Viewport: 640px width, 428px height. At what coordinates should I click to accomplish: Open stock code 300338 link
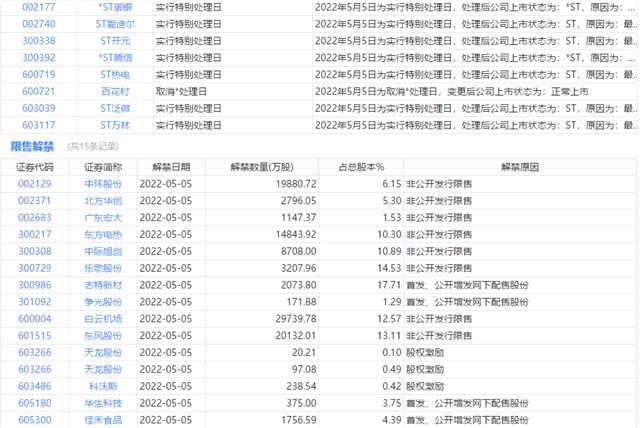(38, 41)
